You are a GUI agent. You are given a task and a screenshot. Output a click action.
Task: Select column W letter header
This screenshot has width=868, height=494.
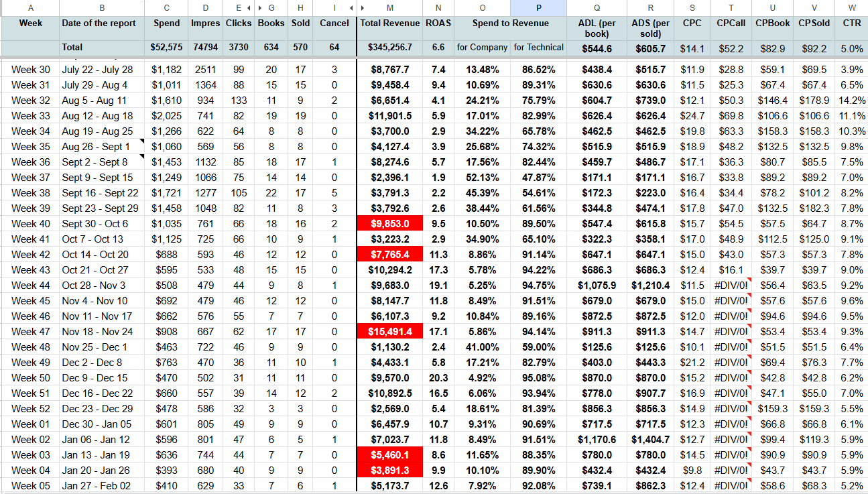click(851, 8)
